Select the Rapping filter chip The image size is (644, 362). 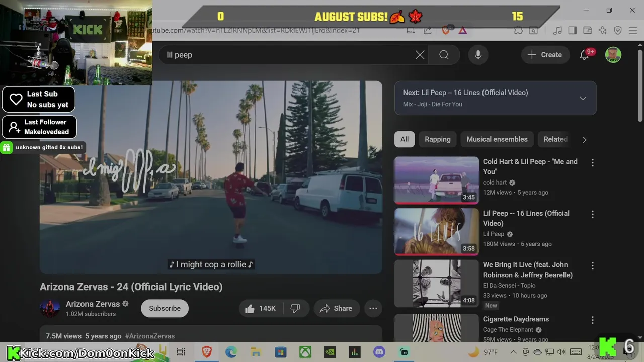(x=438, y=139)
